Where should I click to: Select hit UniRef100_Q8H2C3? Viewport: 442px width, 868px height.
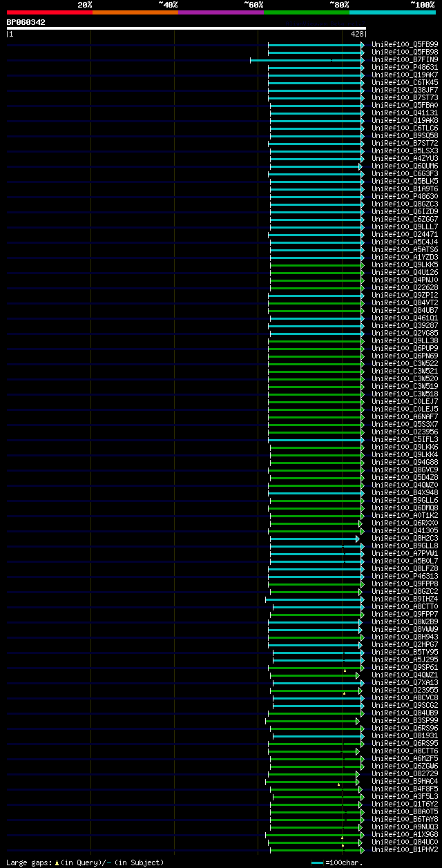(x=405, y=539)
